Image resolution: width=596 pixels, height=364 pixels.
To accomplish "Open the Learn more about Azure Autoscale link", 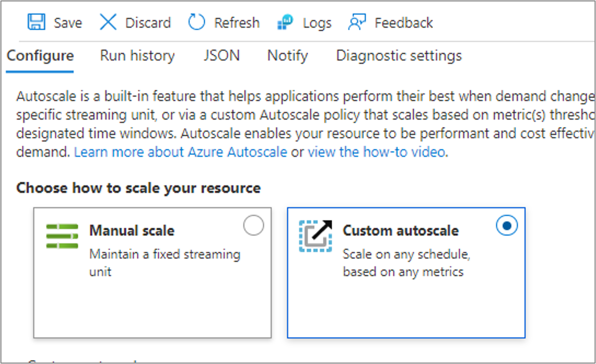I will (x=180, y=152).
